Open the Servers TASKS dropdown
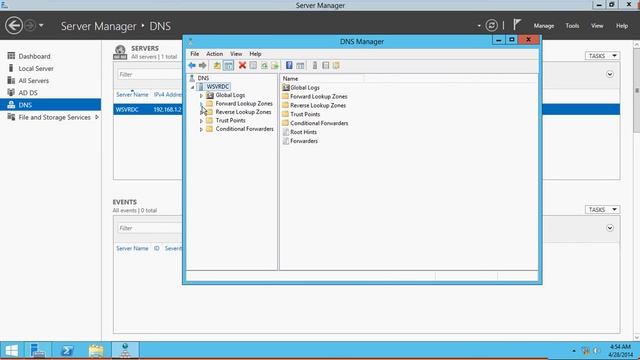The height and width of the screenshot is (360, 640). 602,56
